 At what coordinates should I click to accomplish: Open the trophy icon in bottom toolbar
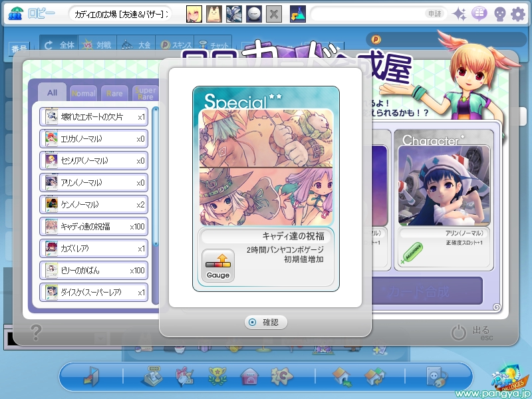coord(217,376)
